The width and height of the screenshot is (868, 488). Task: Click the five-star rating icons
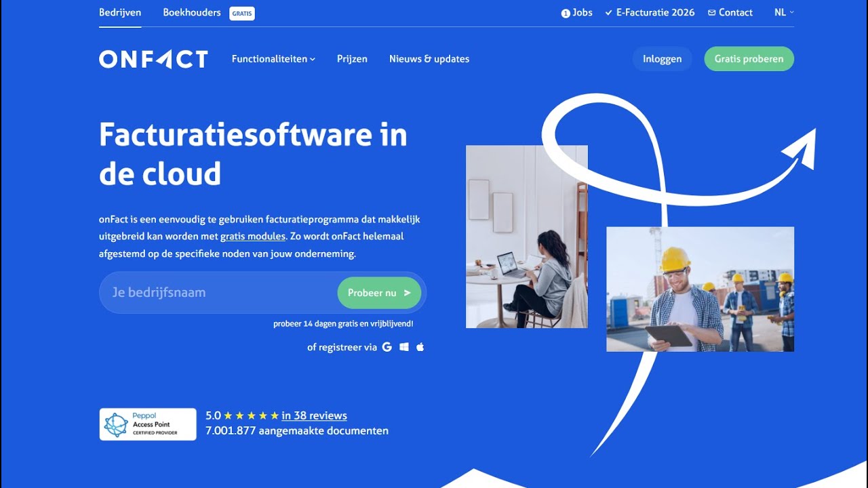pos(251,415)
